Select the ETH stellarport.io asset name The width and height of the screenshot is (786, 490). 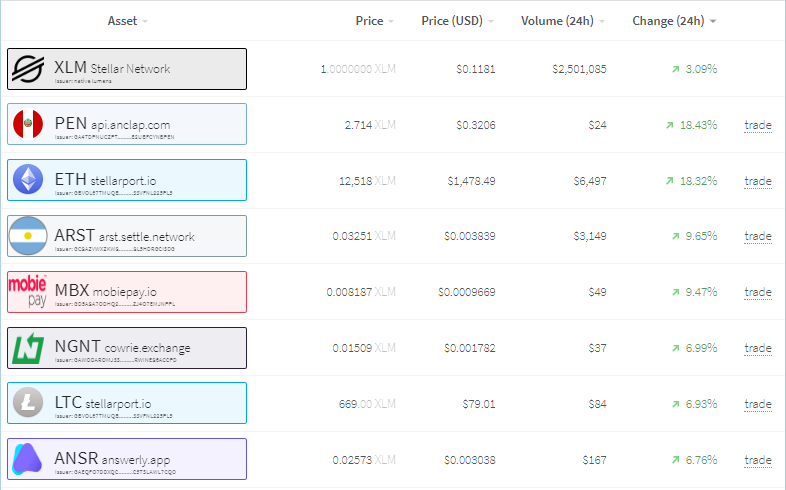point(105,179)
